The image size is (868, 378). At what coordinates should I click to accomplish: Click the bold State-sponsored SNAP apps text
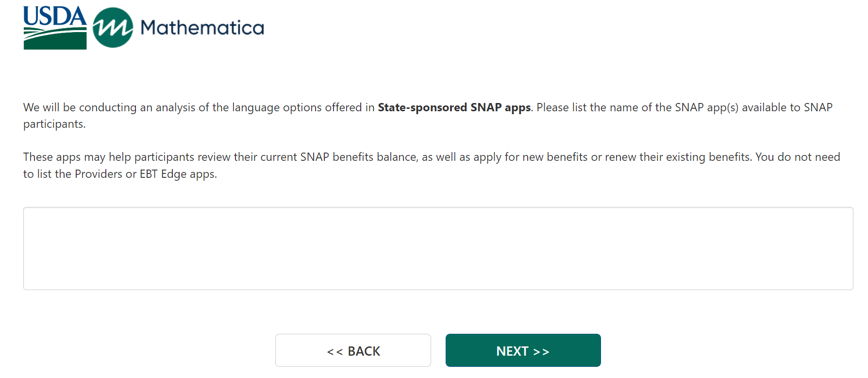[x=454, y=107]
